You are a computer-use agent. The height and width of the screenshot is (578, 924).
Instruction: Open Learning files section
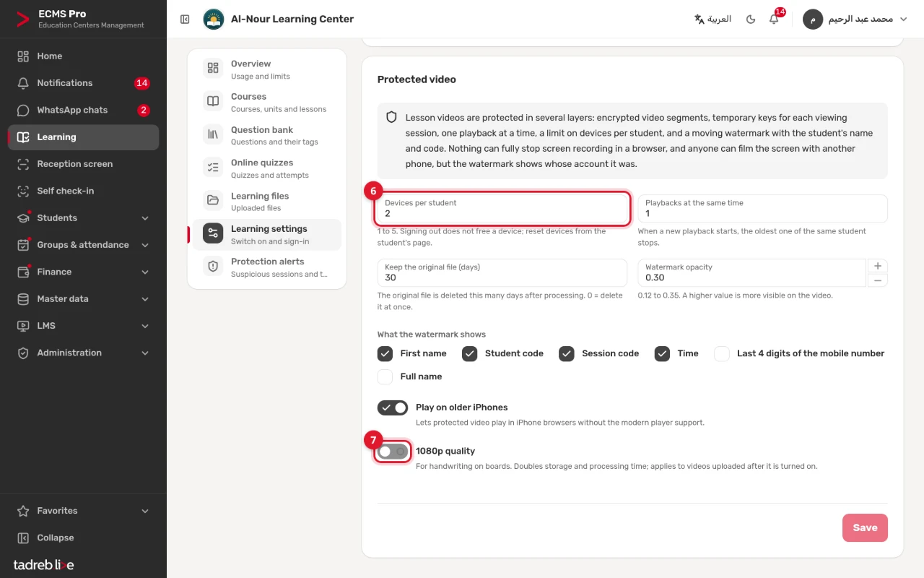pyautogui.click(x=267, y=201)
